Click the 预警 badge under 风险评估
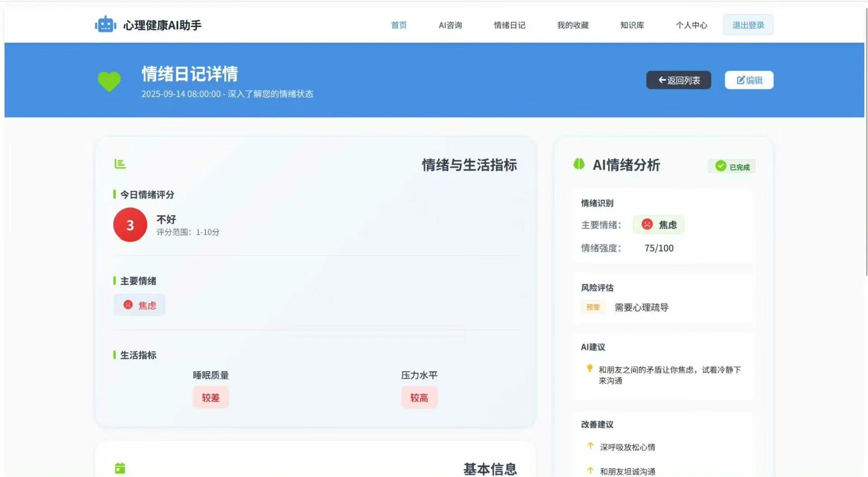This screenshot has height=477, width=868. coord(593,307)
